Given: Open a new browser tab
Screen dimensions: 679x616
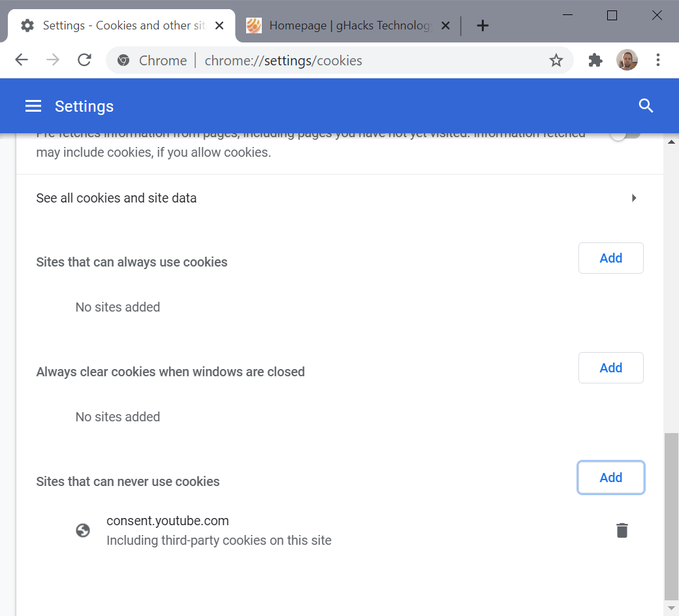Looking at the screenshot, I should pos(482,25).
